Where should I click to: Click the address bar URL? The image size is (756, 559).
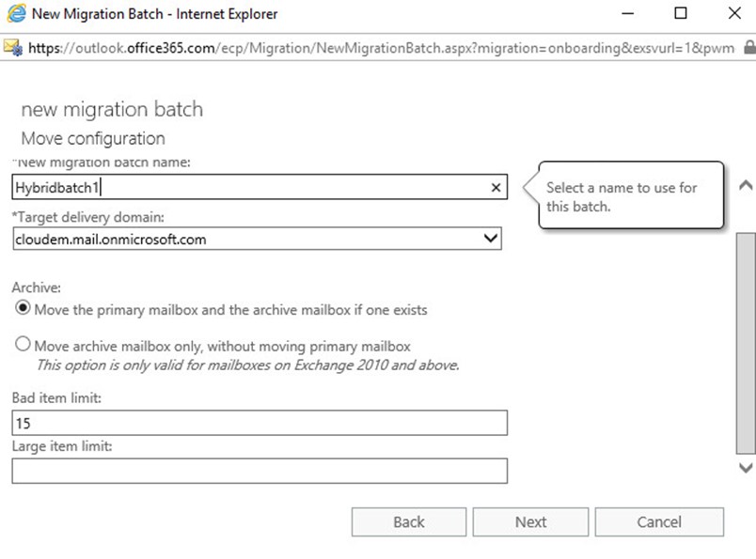click(x=381, y=48)
